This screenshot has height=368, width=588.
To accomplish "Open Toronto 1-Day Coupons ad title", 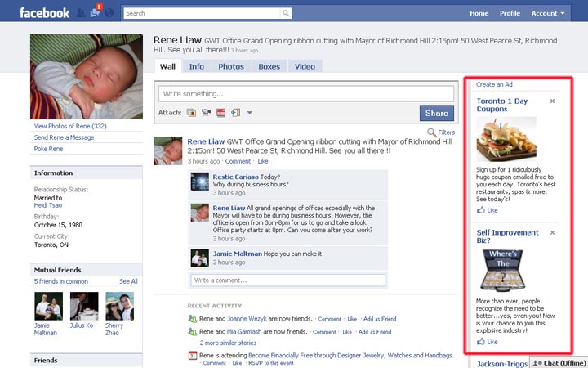I will (x=502, y=105).
